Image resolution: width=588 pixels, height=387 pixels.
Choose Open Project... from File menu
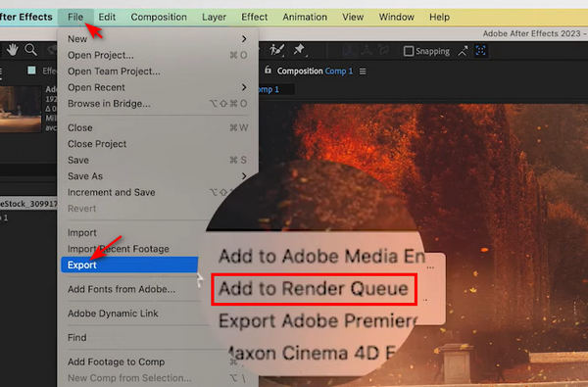[x=158, y=55]
